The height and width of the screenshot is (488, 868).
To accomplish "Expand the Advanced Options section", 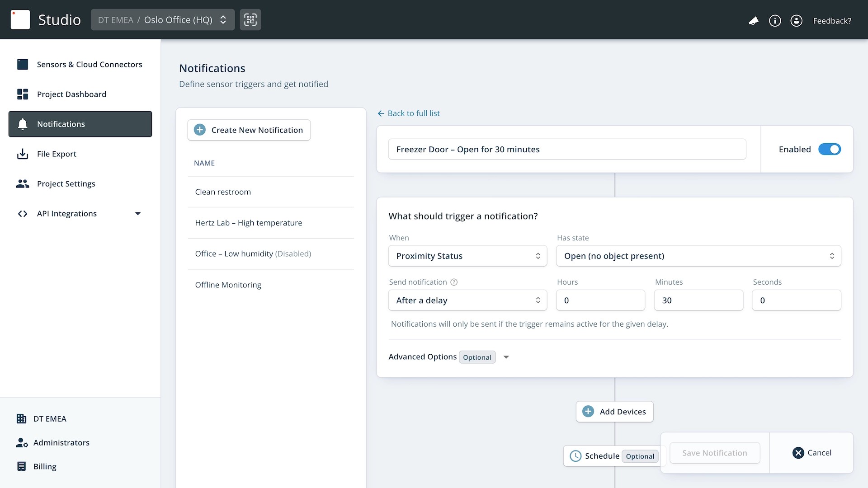I will [506, 357].
